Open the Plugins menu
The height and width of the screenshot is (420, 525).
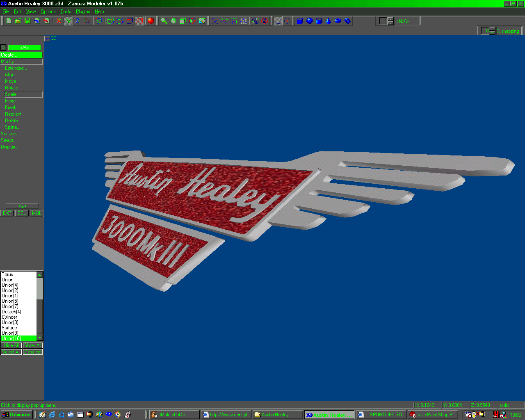pos(83,11)
